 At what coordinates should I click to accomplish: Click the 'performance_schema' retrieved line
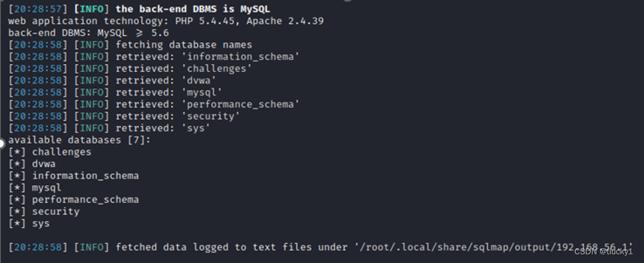(154, 104)
